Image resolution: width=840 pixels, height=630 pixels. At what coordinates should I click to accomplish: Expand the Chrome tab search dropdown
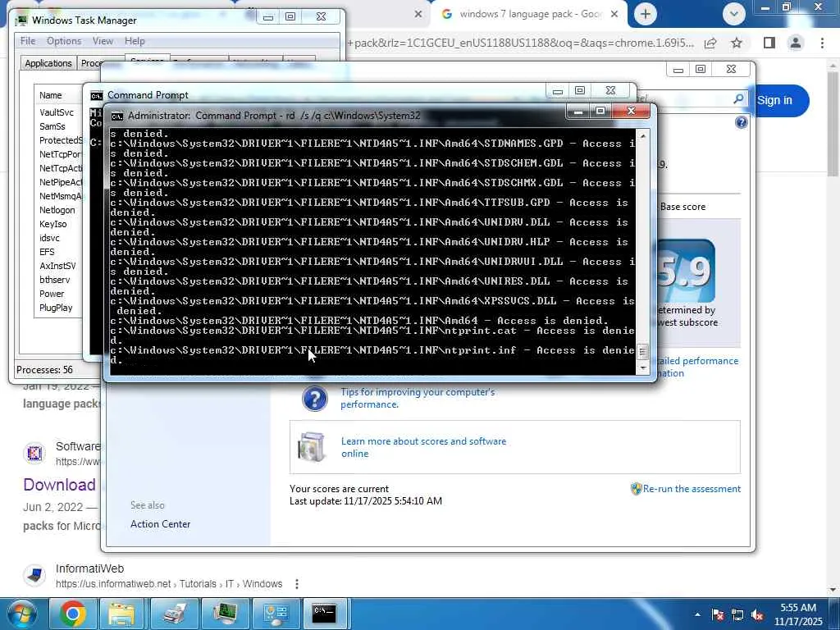tap(734, 15)
